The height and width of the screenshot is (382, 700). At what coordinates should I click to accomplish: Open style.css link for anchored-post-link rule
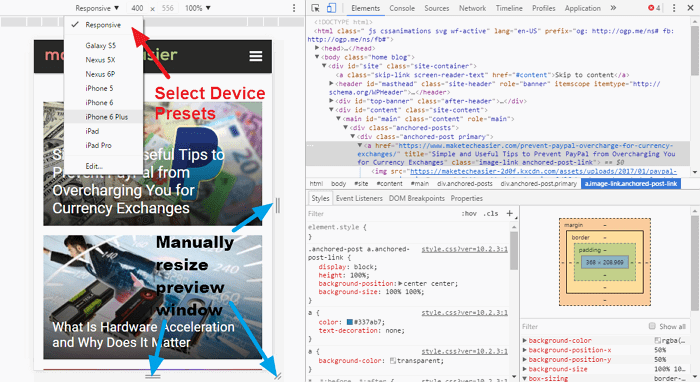tap(464, 249)
